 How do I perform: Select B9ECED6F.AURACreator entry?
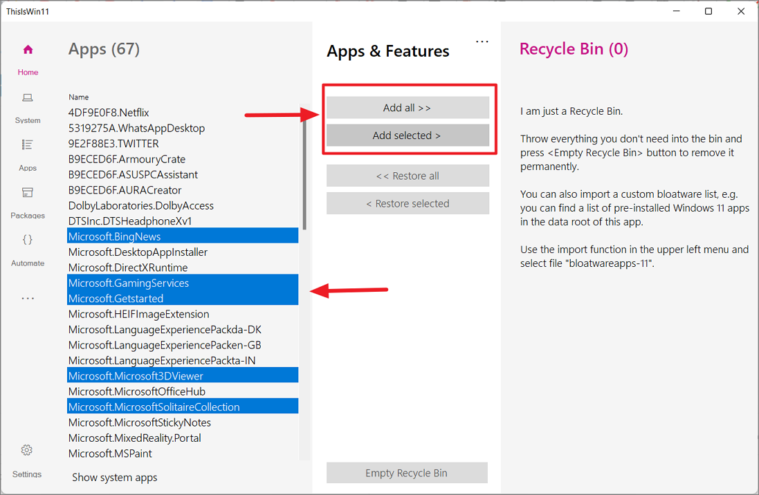[x=182, y=190]
